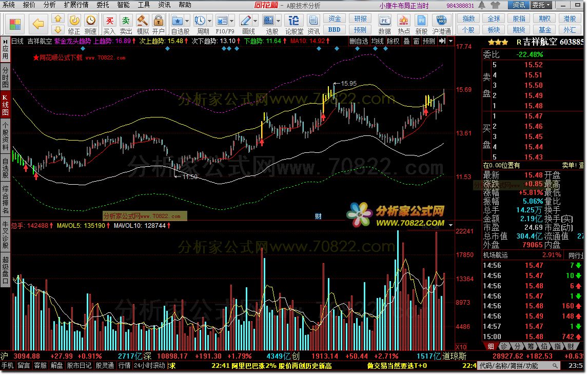
Task: Open the 扩展行情 menu
Action: [x=76, y=5]
